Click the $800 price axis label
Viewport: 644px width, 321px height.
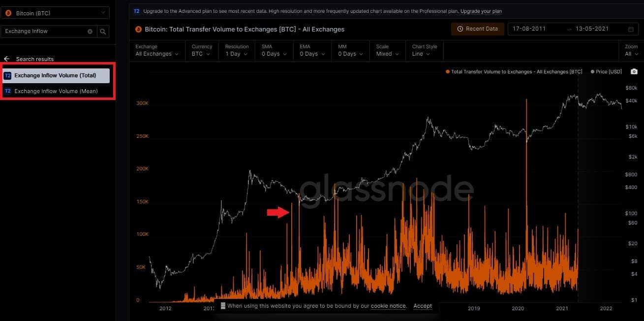click(x=631, y=175)
